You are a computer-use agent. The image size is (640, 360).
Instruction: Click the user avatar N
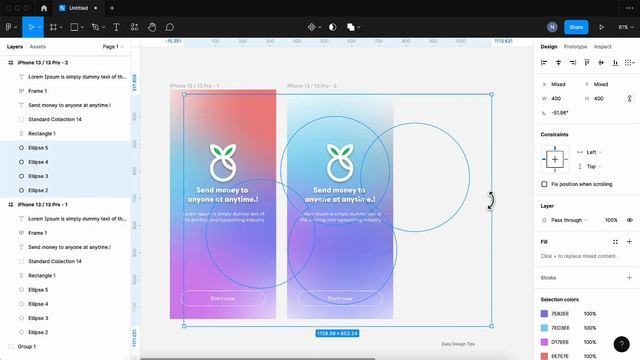552,27
